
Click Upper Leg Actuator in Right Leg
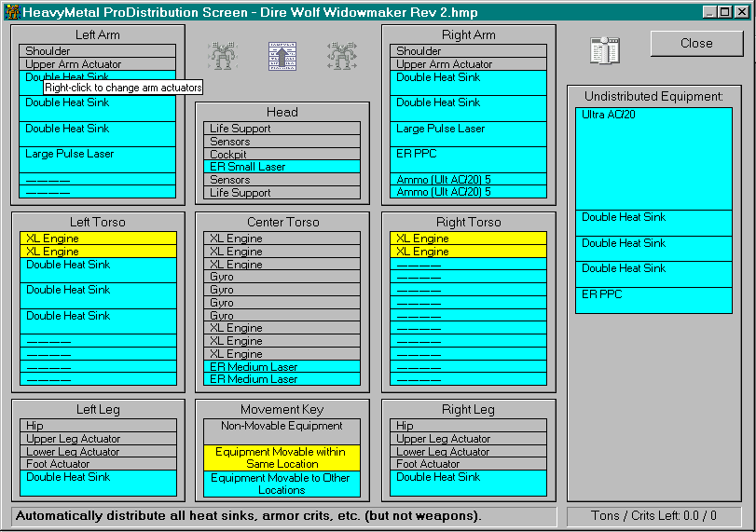468,439
